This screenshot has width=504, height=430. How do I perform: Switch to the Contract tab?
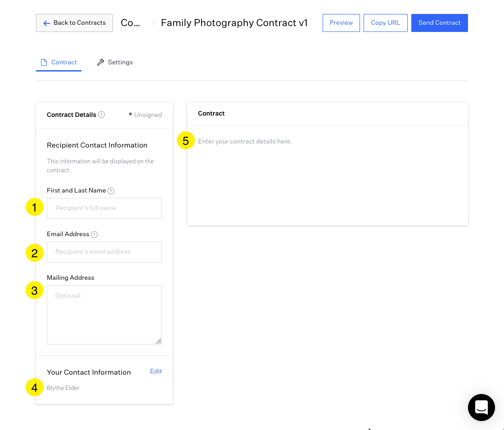(x=59, y=63)
